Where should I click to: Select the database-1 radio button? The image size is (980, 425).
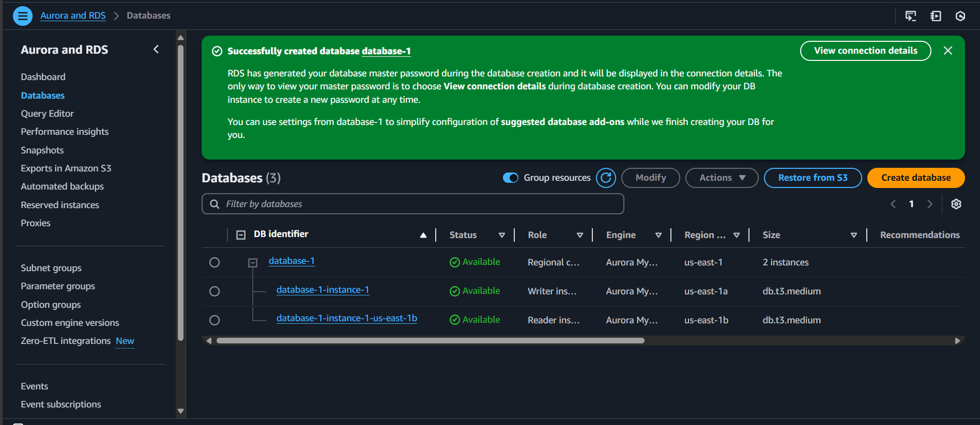pos(215,262)
